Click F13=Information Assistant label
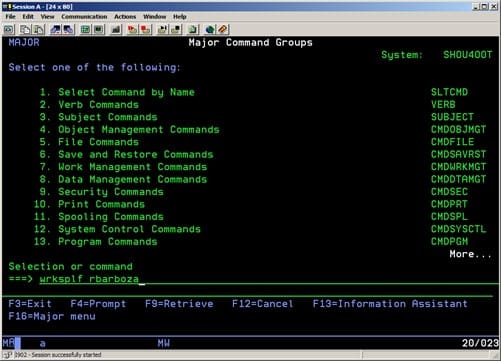Screen dimensions: 501x361 [x=390, y=304]
